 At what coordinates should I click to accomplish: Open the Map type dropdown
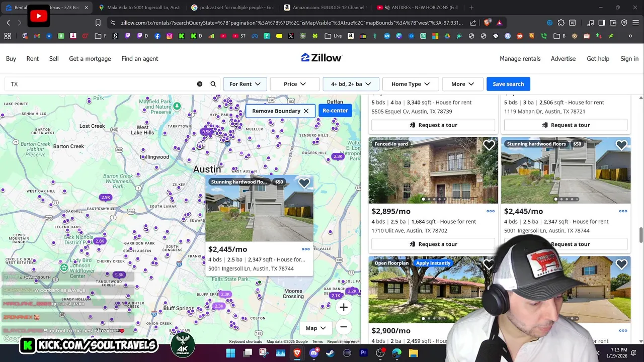click(x=315, y=328)
